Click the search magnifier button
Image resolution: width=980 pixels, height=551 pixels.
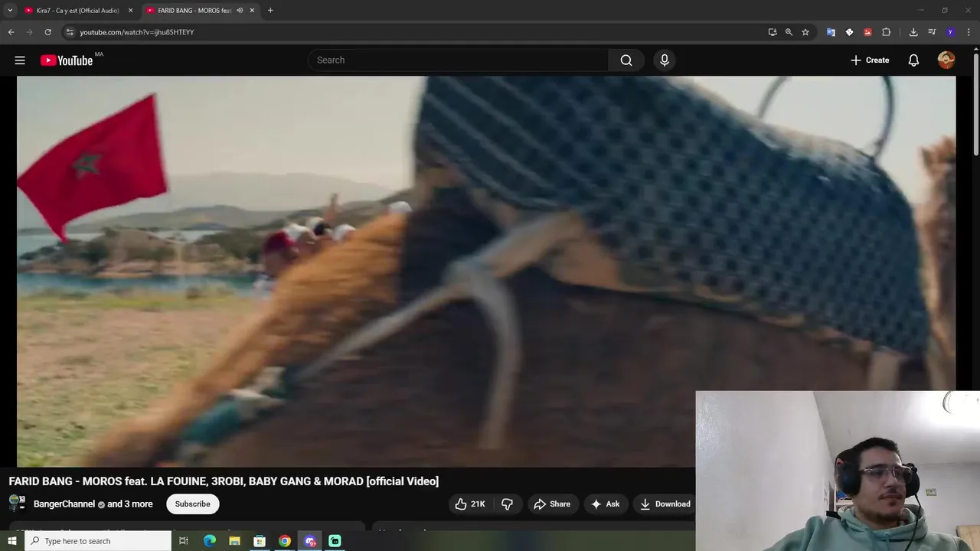(626, 60)
